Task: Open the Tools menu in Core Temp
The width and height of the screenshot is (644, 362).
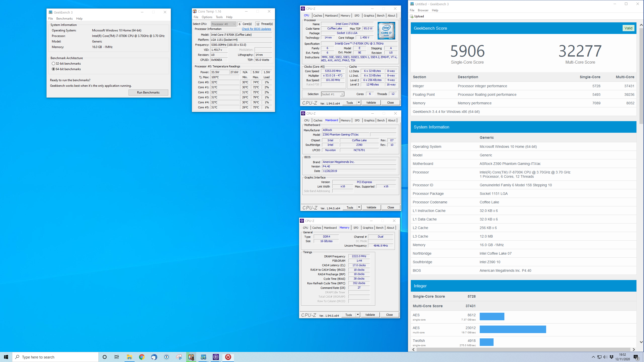Action: click(219, 17)
